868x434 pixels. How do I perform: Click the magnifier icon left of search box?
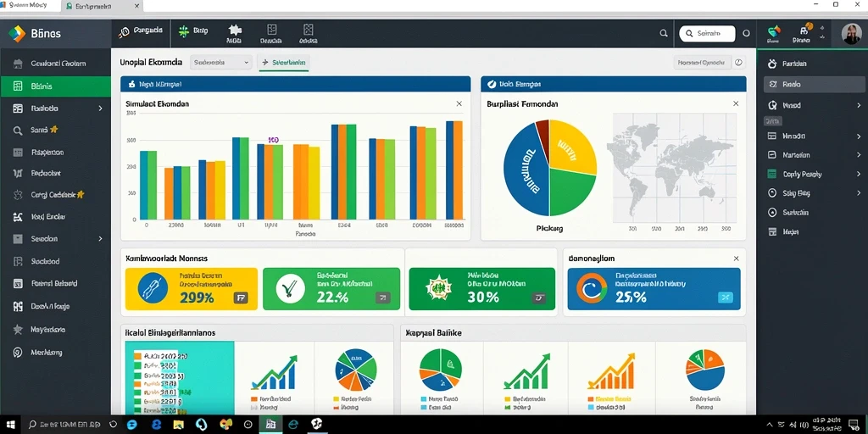click(664, 33)
